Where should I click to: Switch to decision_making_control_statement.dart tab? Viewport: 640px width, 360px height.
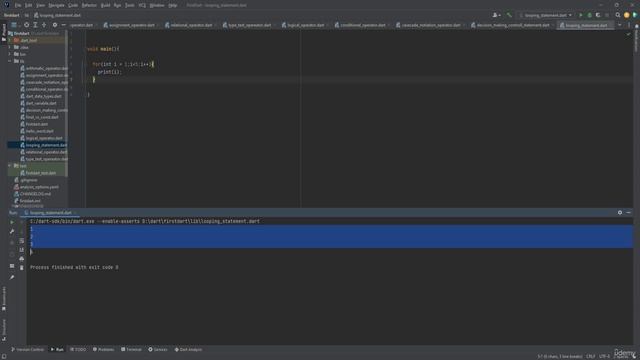point(512,25)
